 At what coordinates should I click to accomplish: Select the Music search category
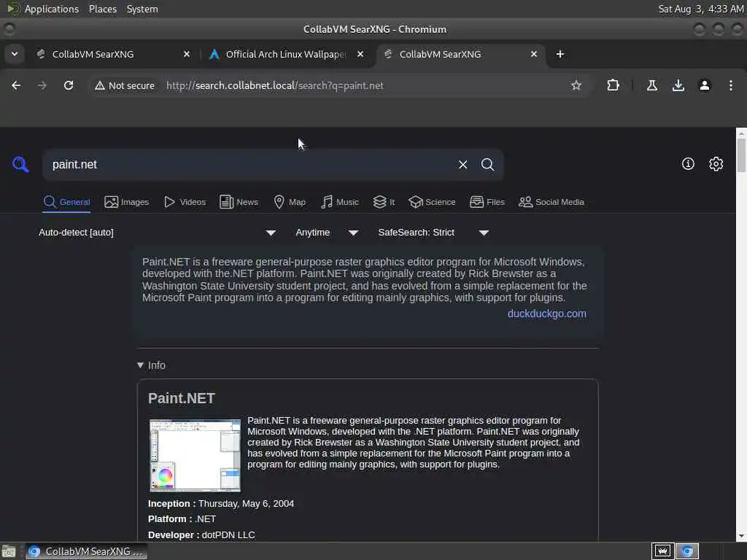(340, 202)
